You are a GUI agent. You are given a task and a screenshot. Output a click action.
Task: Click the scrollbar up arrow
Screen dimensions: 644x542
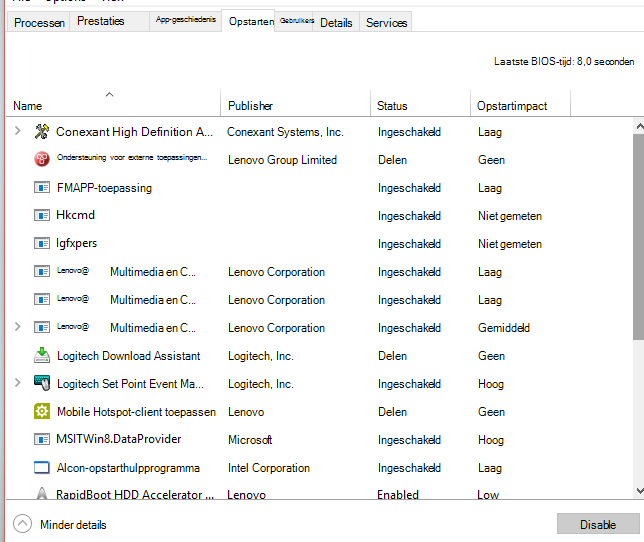639,126
